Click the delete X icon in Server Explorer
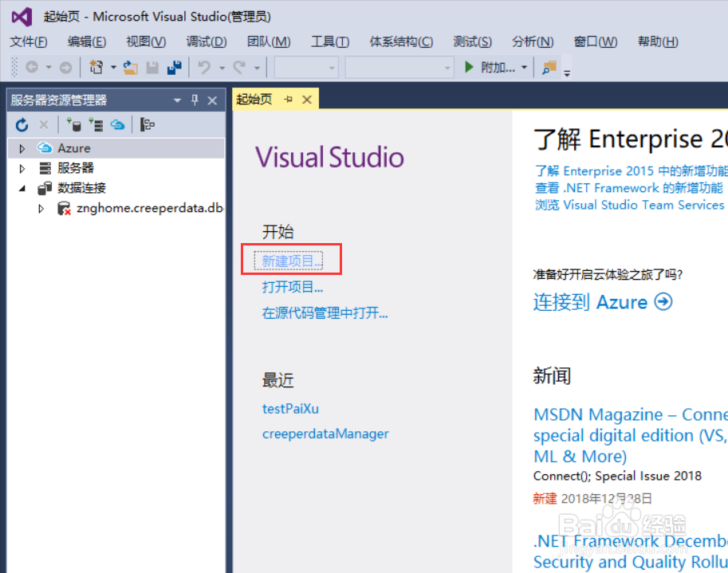 [x=44, y=124]
